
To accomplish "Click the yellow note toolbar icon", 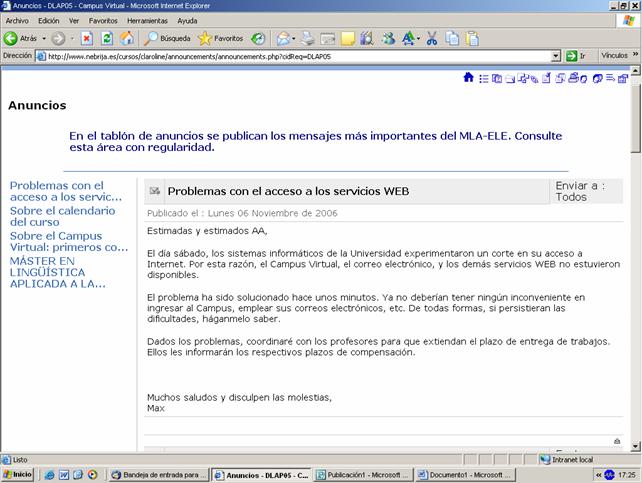I will [348, 38].
